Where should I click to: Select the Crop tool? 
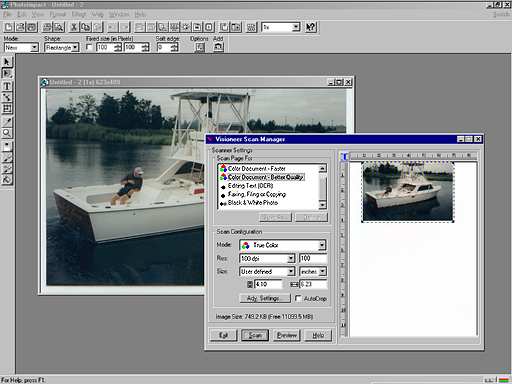[x=7, y=109]
